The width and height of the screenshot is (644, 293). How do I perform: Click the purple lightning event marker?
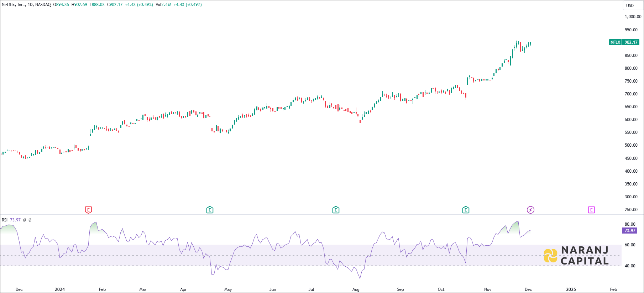click(x=530, y=210)
